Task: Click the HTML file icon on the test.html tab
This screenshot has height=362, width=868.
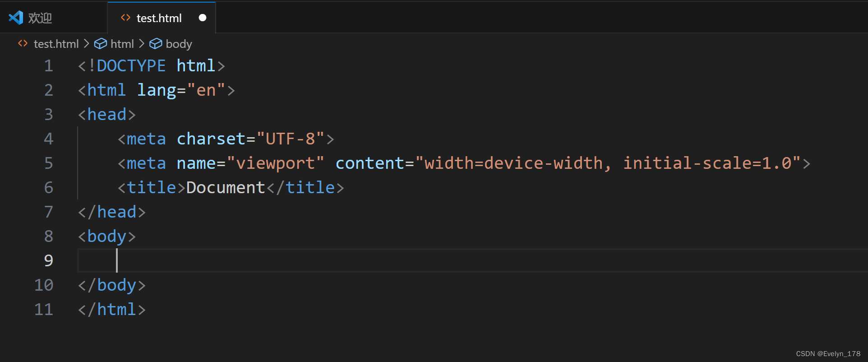Action: (125, 18)
